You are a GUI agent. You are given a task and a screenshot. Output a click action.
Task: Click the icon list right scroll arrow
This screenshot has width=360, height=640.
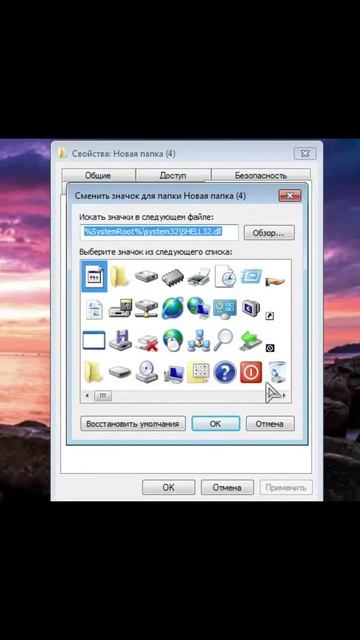(x=284, y=396)
